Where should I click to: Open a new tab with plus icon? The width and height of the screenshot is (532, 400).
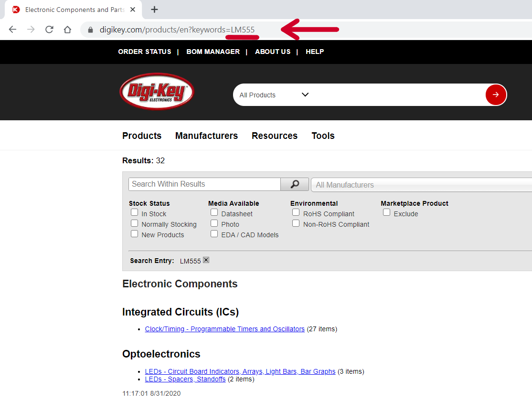pyautogui.click(x=154, y=10)
